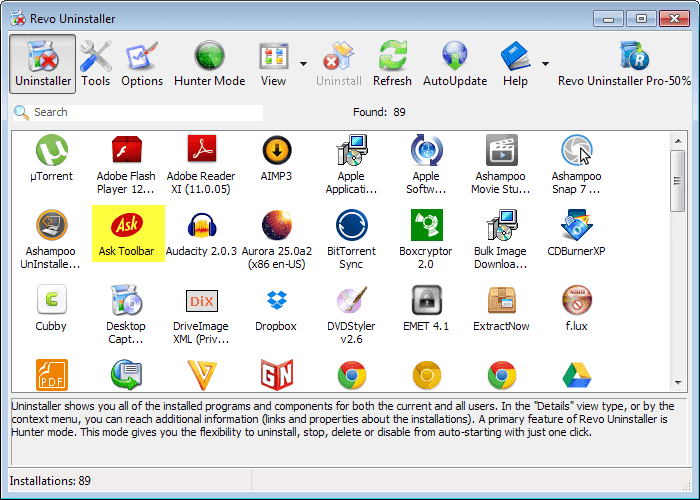Open the Revo Uninstaller Pro-50% offer
700x500 pixels.
[624, 64]
